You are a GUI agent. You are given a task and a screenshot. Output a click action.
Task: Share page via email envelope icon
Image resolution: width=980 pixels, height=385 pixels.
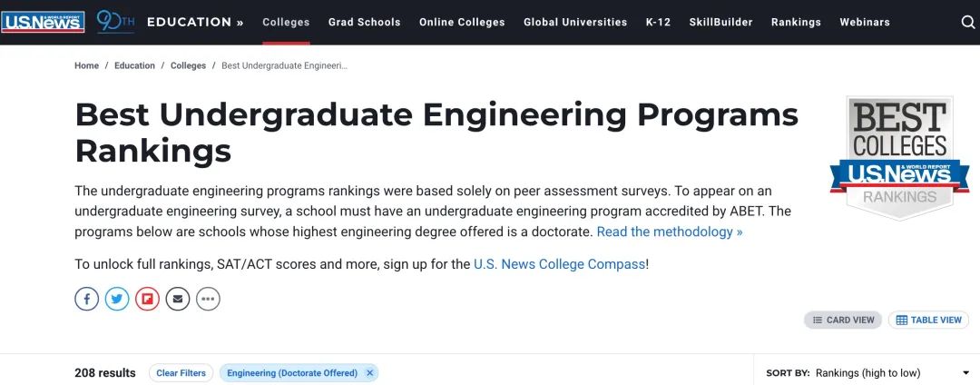[178, 300]
